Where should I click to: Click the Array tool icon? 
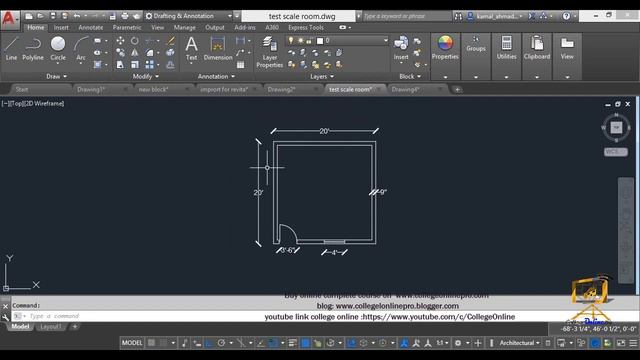click(x=150, y=64)
